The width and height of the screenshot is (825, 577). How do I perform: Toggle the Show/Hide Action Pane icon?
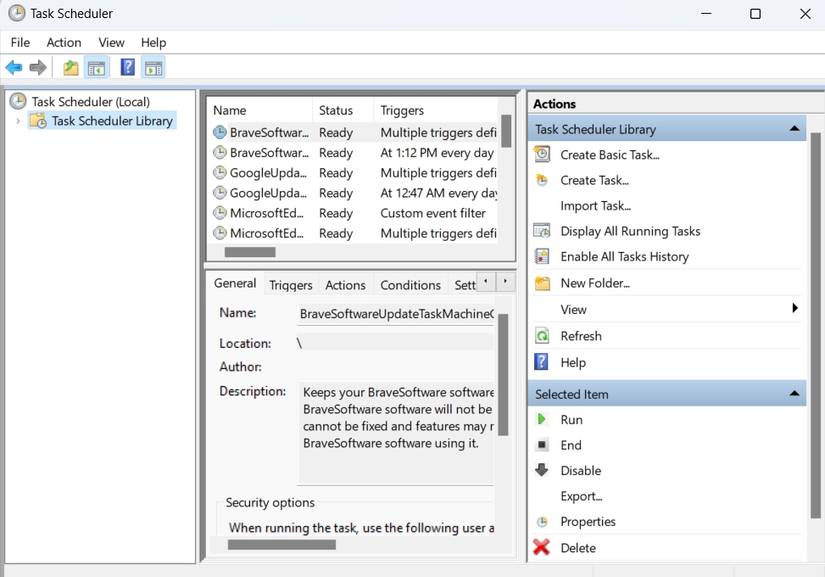tap(153, 68)
